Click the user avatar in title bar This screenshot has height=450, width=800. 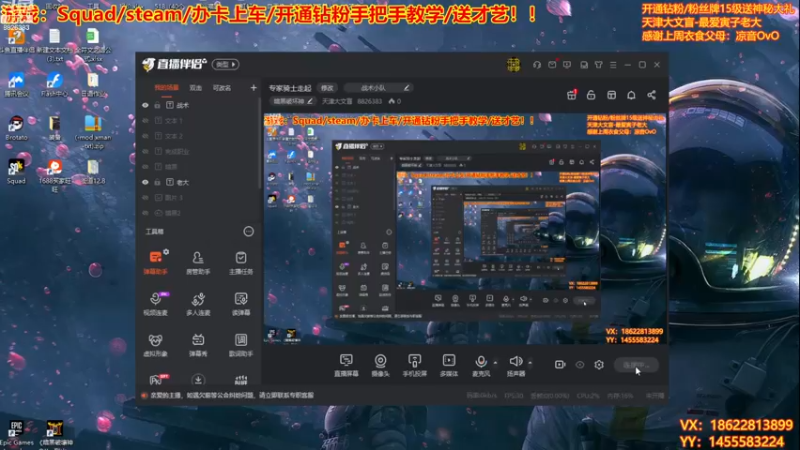coord(513,64)
